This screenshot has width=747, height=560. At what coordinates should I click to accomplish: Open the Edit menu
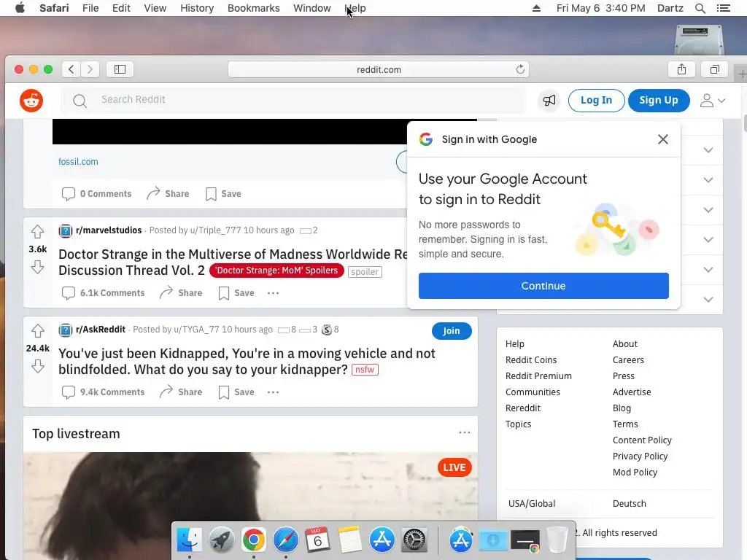click(x=121, y=8)
